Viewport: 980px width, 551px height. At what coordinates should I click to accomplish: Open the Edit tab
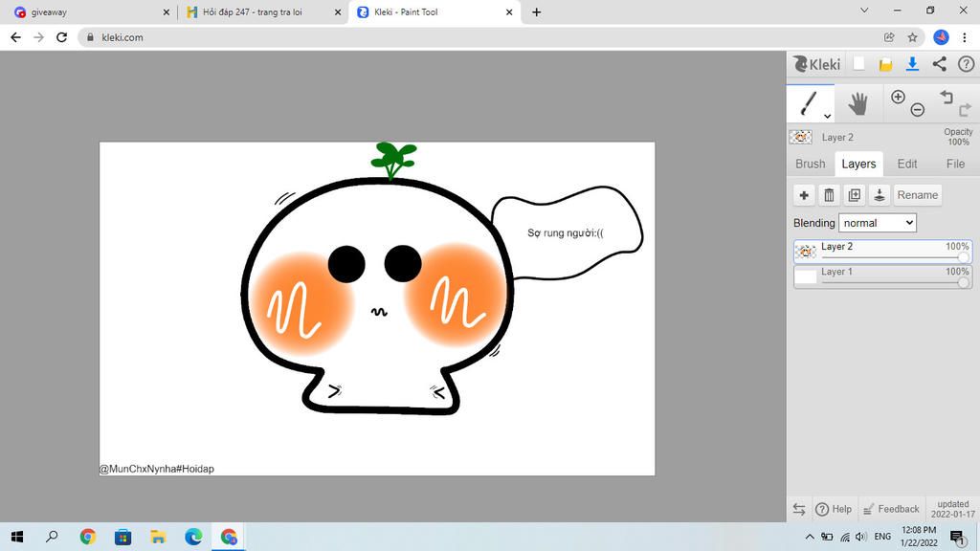[x=907, y=164]
